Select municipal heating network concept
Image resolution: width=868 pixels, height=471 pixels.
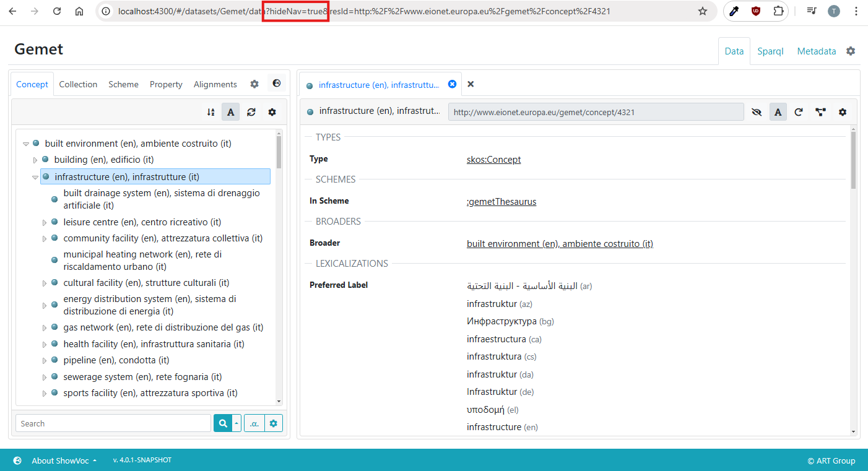click(x=142, y=261)
